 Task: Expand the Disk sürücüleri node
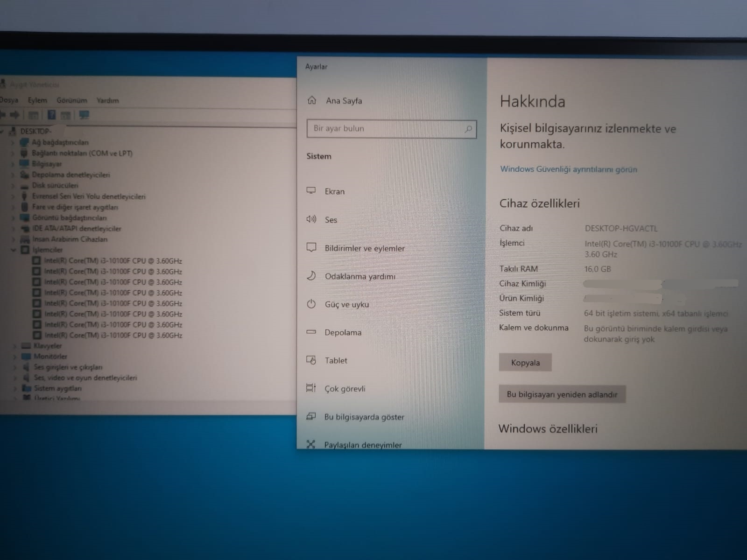point(13,186)
